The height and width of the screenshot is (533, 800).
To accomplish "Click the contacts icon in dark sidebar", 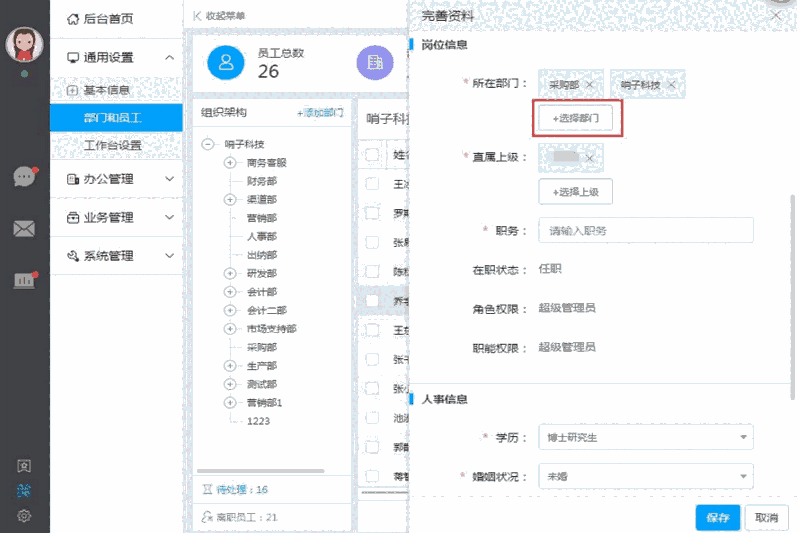I will (24, 466).
